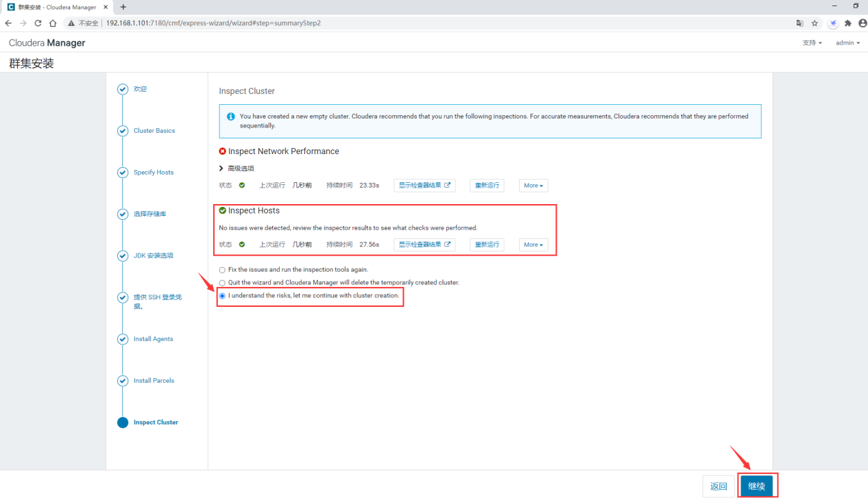
Task: Click the green check icon beside Inspect Hosts
Action: [222, 211]
